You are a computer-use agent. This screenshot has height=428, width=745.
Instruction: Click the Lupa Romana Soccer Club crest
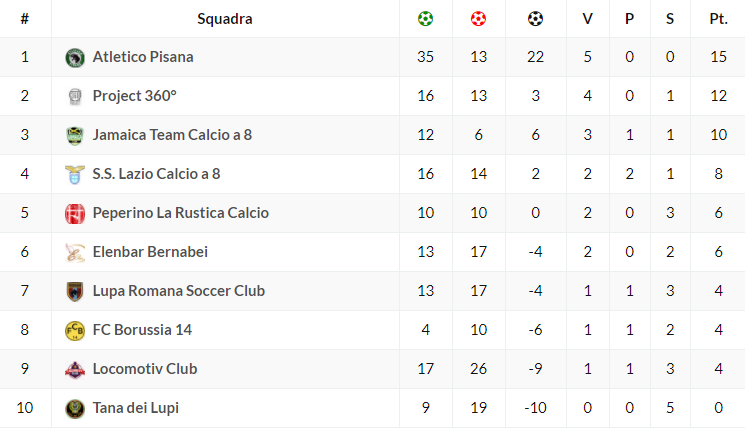[74, 291]
